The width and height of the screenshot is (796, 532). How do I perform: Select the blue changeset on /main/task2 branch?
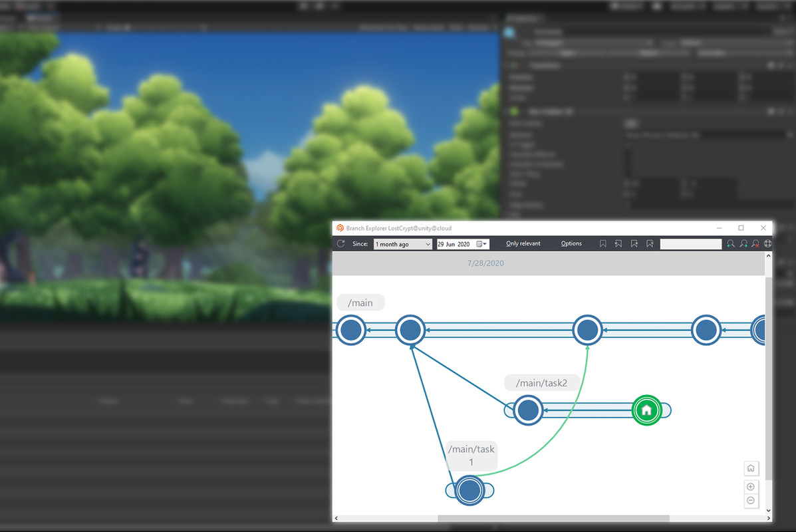[x=528, y=410]
